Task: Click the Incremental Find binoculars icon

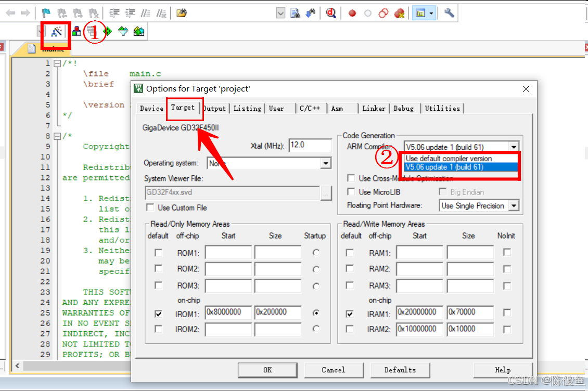Action: coord(311,13)
